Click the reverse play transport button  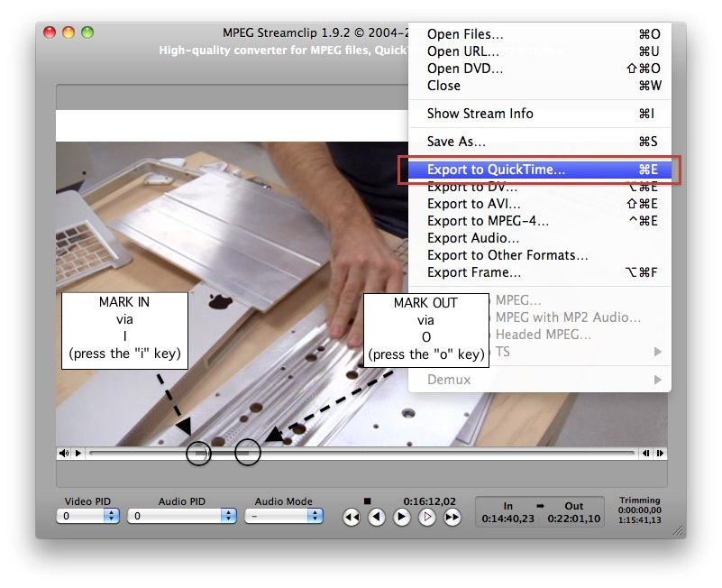coord(377,518)
